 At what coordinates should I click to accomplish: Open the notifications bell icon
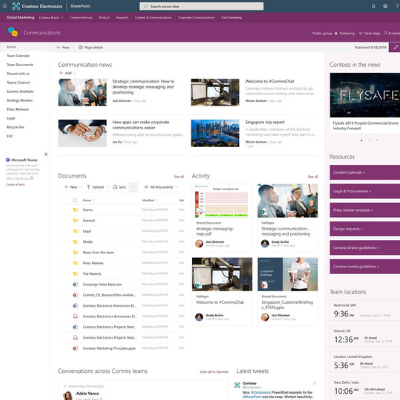pos(373,6)
